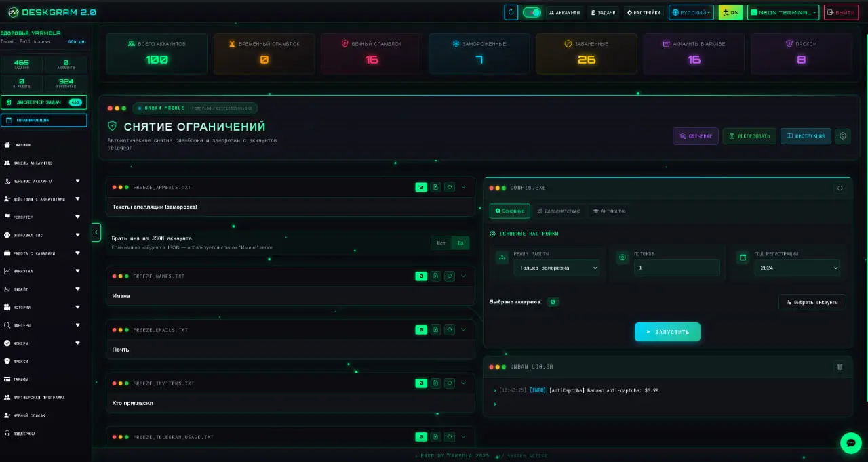Screen dimensions: 868x462
Task: Select Да for JSON account name
Action: [460, 243]
